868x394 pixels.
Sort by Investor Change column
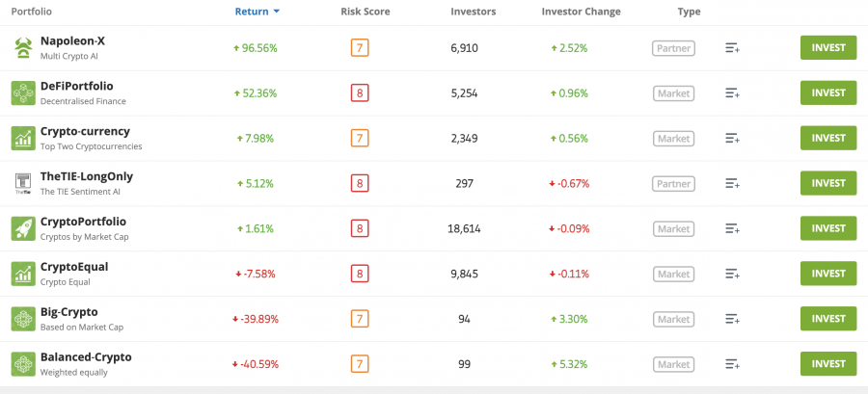click(581, 12)
